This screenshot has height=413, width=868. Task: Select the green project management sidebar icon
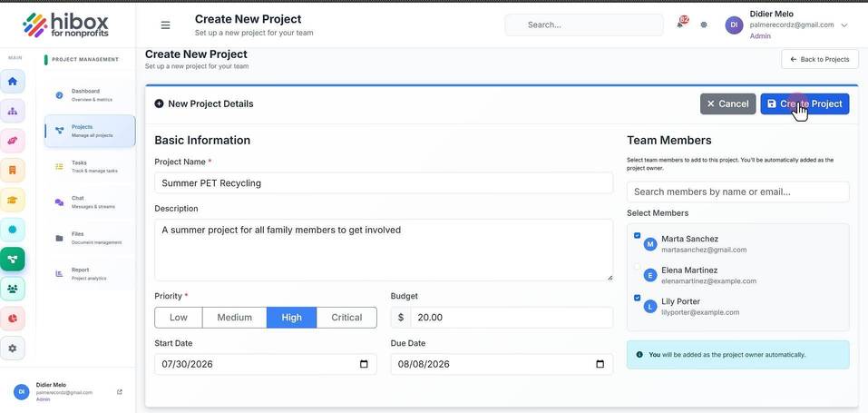click(x=12, y=259)
